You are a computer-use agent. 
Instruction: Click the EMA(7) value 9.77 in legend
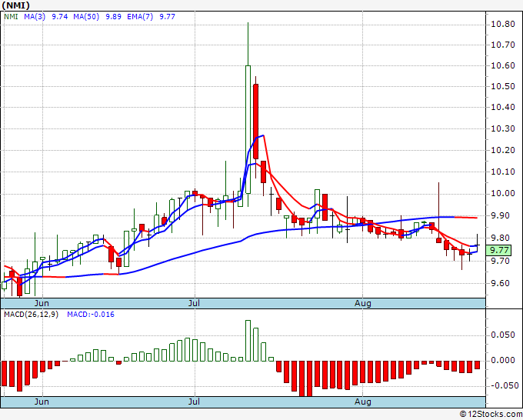tap(167, 16)
